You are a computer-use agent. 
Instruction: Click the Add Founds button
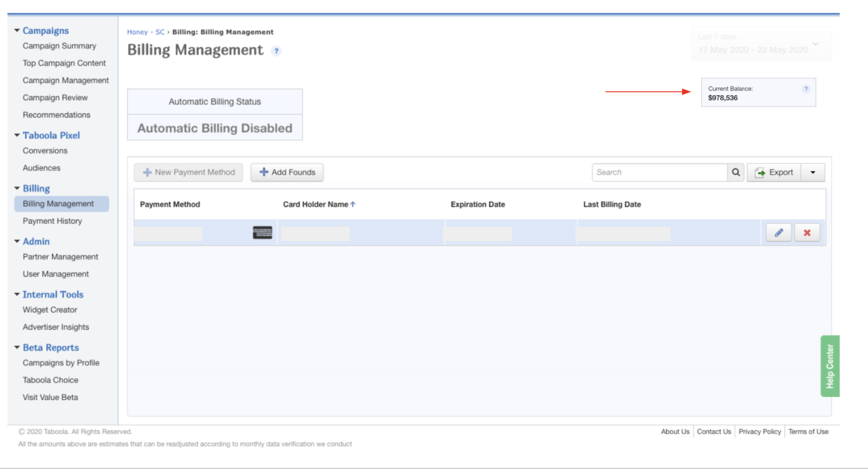[x=287, y=172]
